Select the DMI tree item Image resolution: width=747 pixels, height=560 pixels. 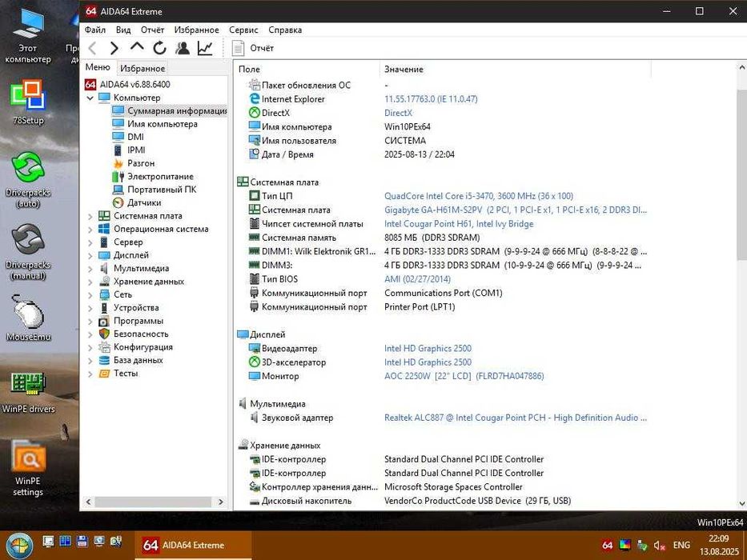click(127, 137)
